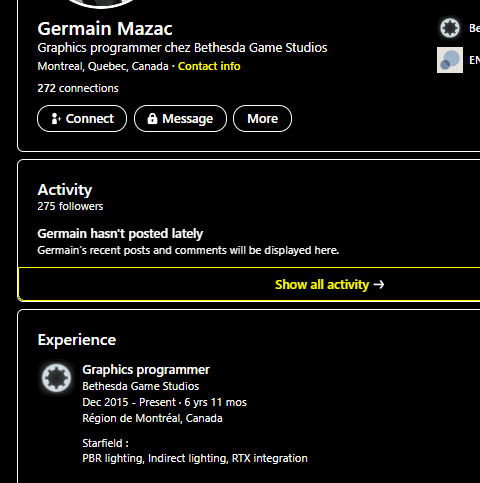Click the Germain Mazac profile name

point(105,29)
